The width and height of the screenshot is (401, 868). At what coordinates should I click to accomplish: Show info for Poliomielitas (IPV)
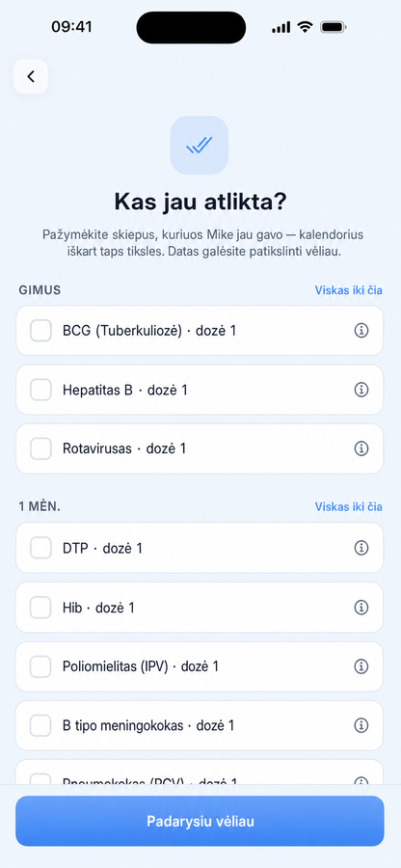pos(361,665)
